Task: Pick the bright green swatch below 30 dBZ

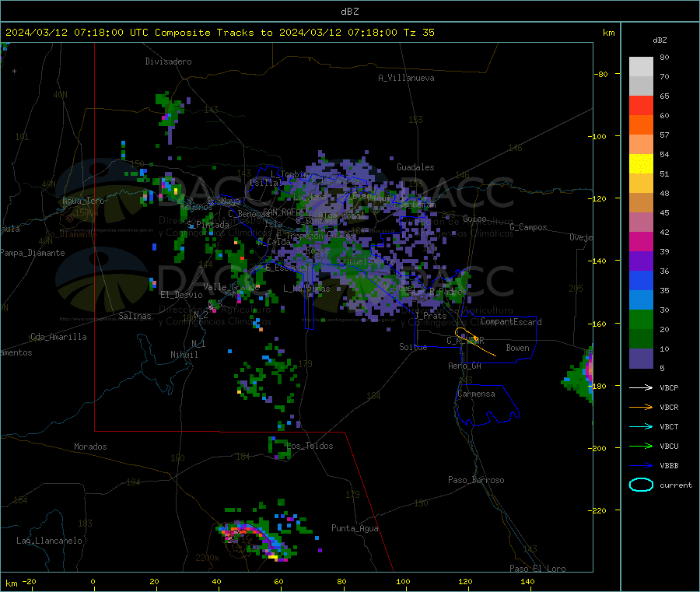Action: tap(641, 319)
